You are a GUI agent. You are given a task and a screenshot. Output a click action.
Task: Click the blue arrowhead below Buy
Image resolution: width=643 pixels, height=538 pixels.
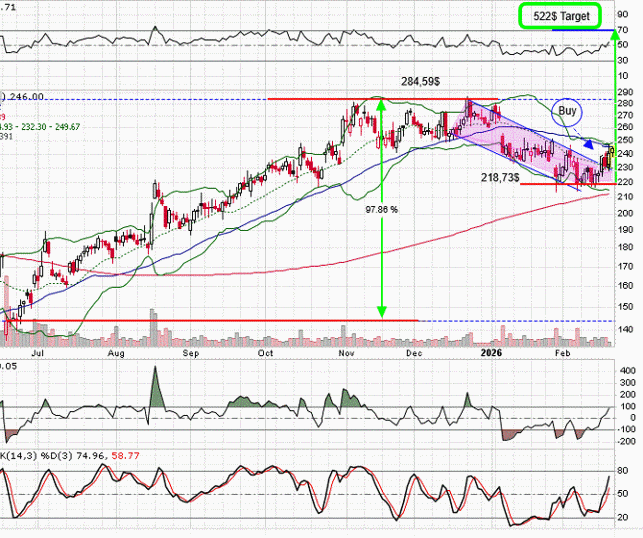click(x=587, y=145)
